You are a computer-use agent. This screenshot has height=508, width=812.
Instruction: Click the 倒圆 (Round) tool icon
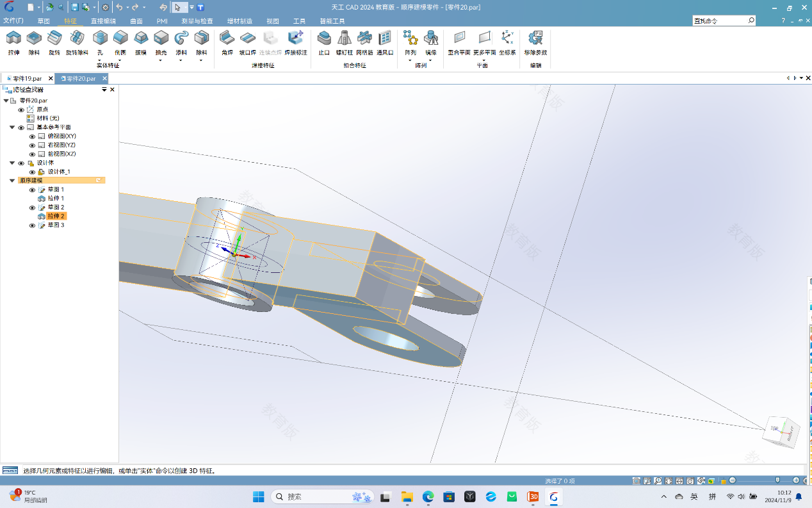point(120,38)
